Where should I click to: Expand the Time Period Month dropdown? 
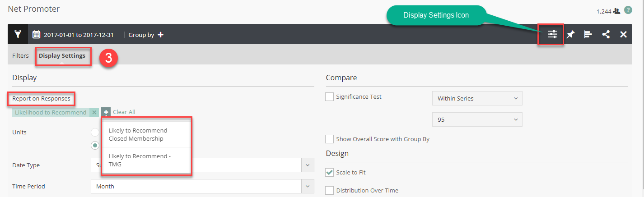[202, 186]
